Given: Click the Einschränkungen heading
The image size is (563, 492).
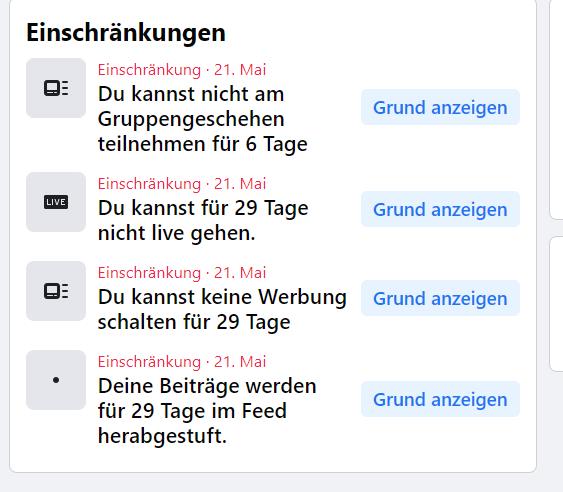Looking at the screenshot, I should (126, 33).
